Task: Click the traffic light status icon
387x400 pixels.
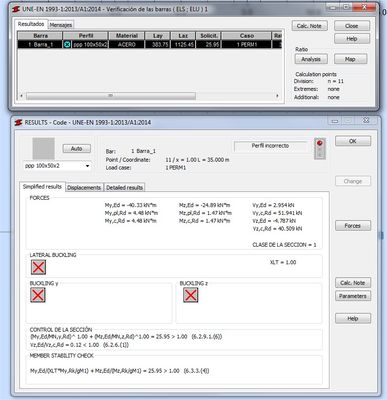Action: point(320,149)
